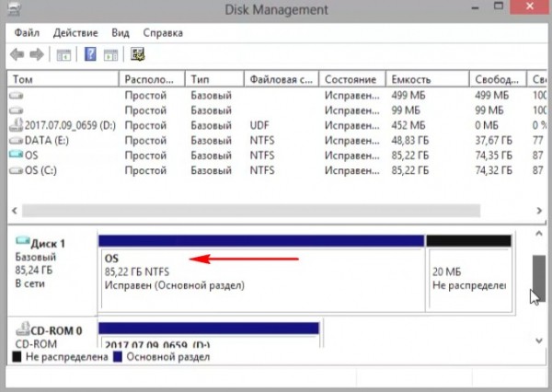552x392 pixels.
Task: Click the 74,35 ГБ free space cell
Action: 493,156
